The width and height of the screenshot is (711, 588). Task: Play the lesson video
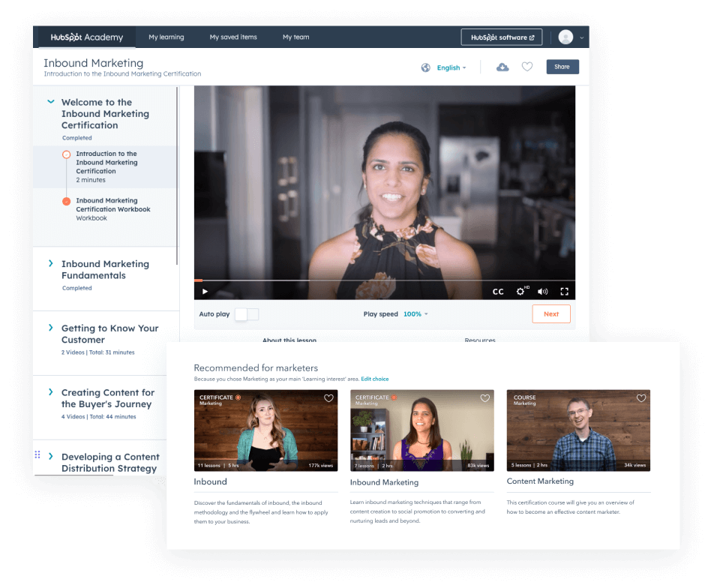tap(205, 292)
